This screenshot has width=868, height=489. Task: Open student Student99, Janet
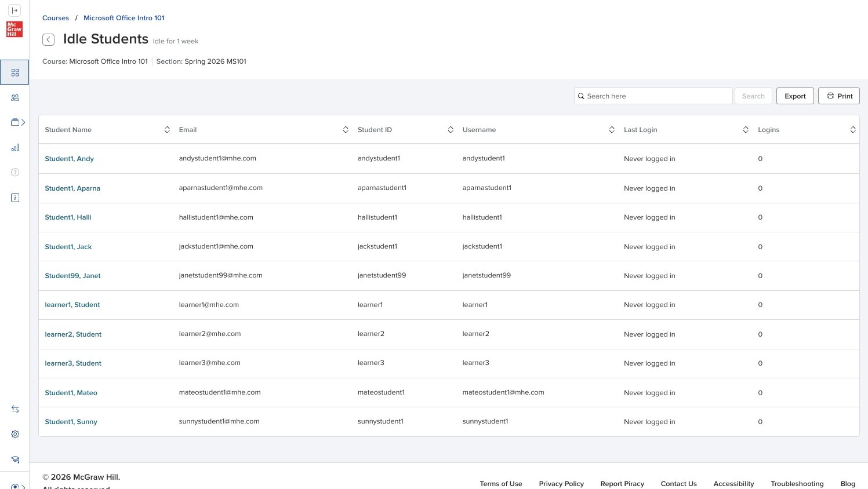click(x=72, y=276)
